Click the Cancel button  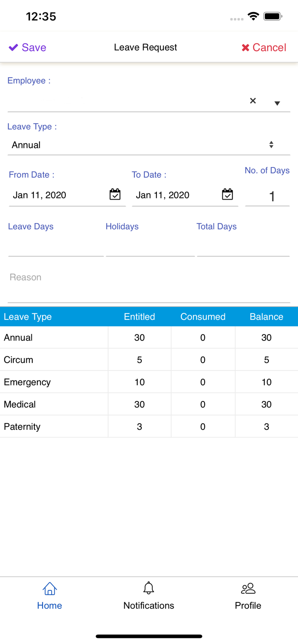[264, 47]
